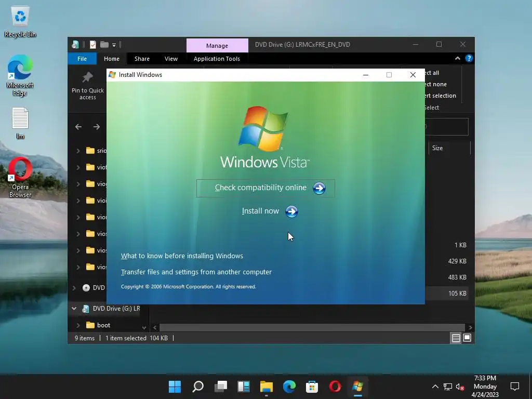Show hidden system tray icons chevron
Viewport: 532px width, 399px height.
(x=435, y=387)
